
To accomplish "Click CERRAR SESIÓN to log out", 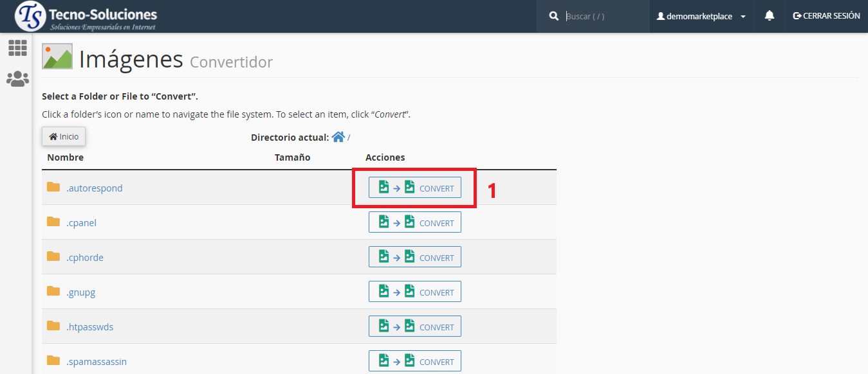I will coord(826,16).
